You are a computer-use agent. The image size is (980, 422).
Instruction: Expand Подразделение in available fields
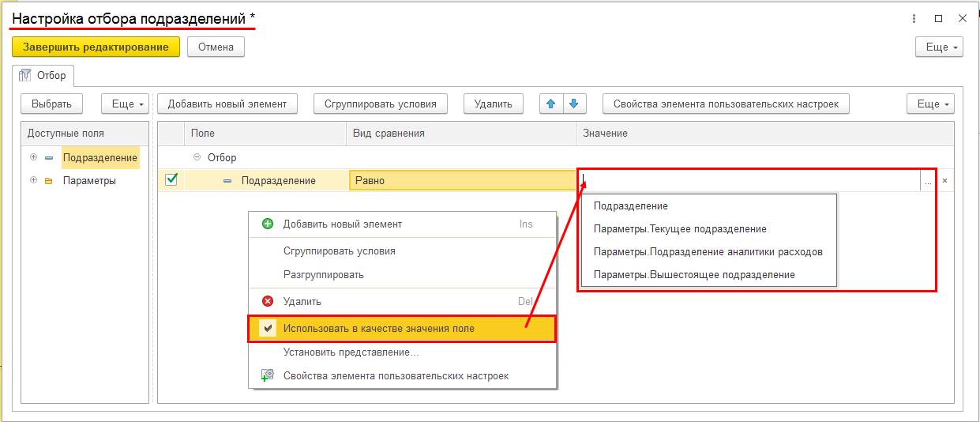click(33, 157)
